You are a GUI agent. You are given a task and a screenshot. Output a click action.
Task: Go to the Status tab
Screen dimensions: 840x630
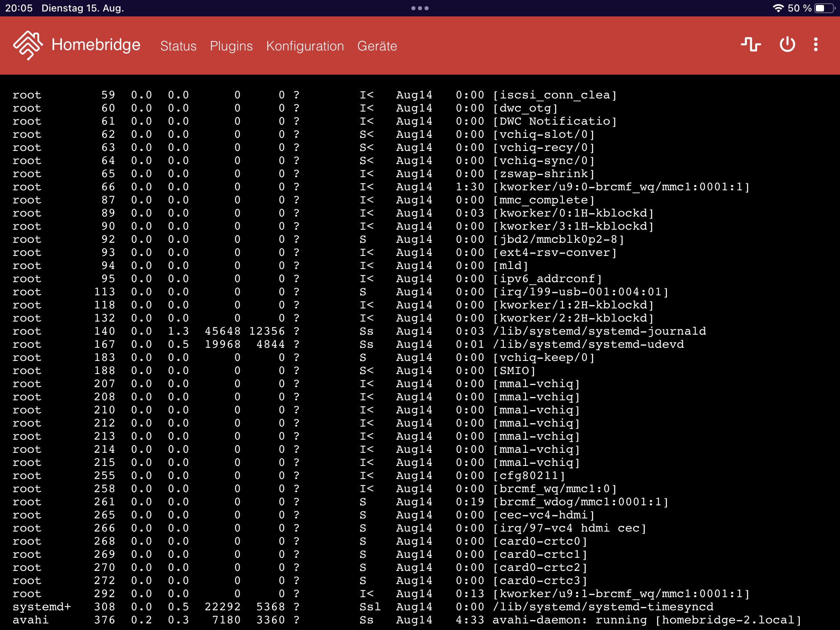pyautogui.click(x=178, y=46)
